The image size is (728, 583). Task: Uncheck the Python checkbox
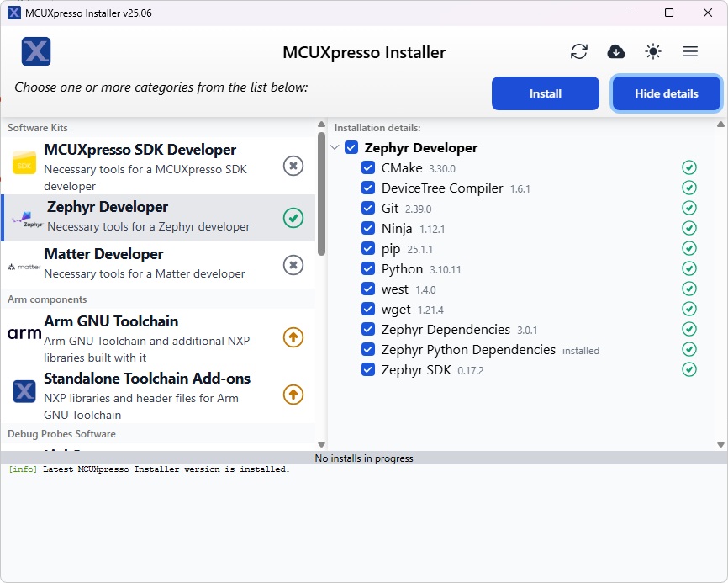click(x=368, y=268)
